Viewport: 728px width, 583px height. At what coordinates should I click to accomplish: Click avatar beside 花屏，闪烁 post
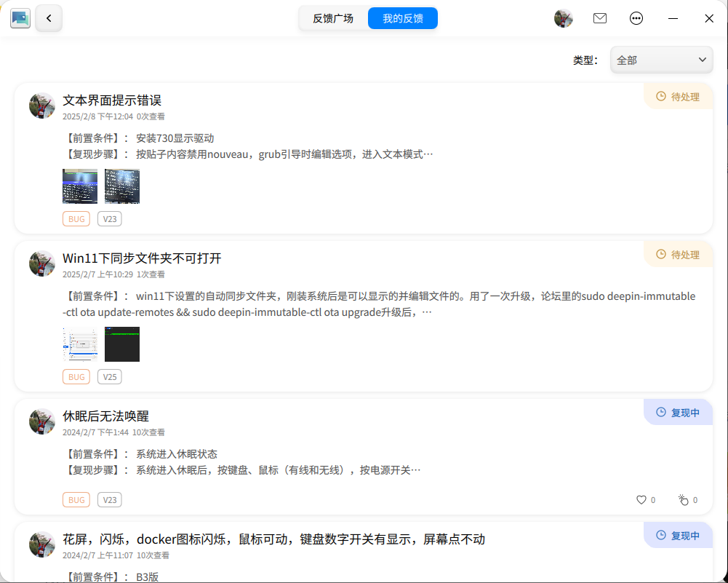[42, 544]
